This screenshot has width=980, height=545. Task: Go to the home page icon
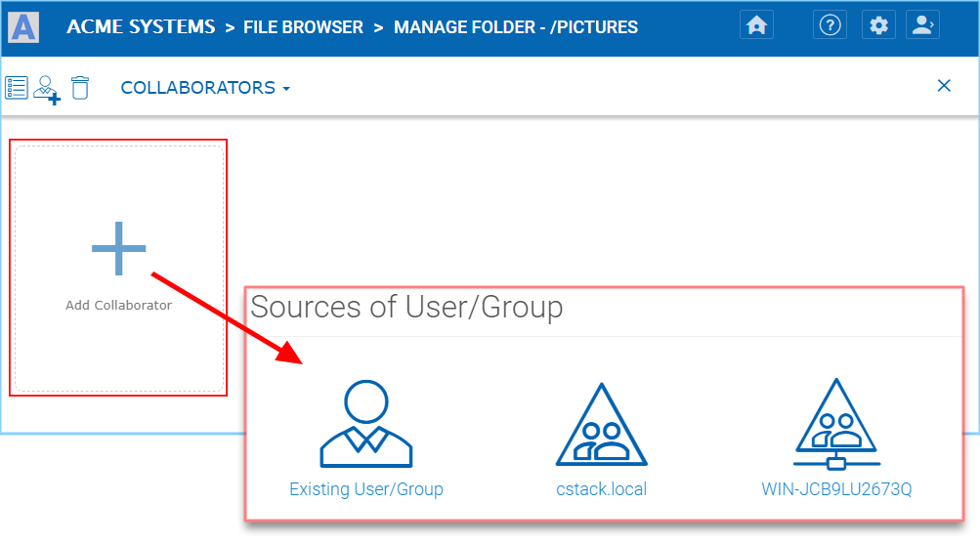point(756,25)
